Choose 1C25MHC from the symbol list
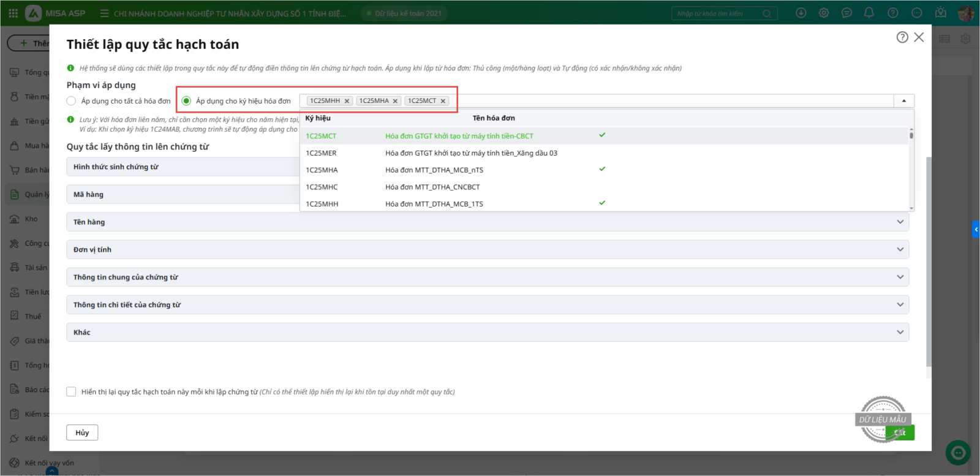This screenshot has height=476, width=980. click(x=322, y=187)
